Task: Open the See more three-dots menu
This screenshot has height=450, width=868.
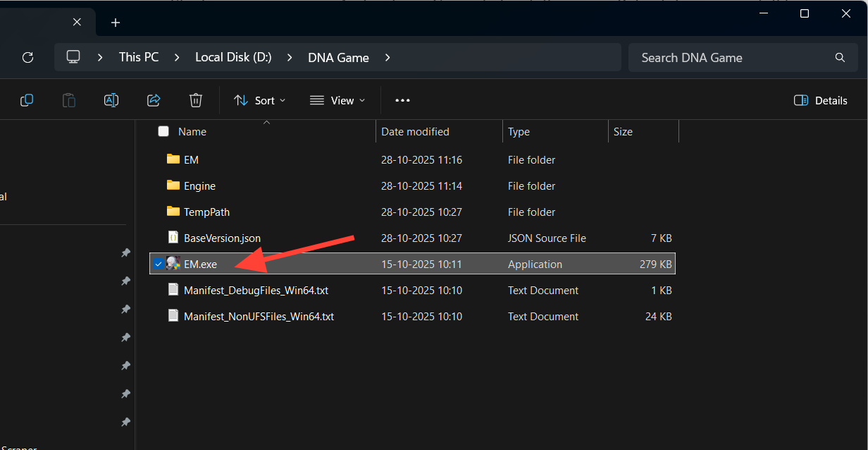Action: click(x=402, y=100)
